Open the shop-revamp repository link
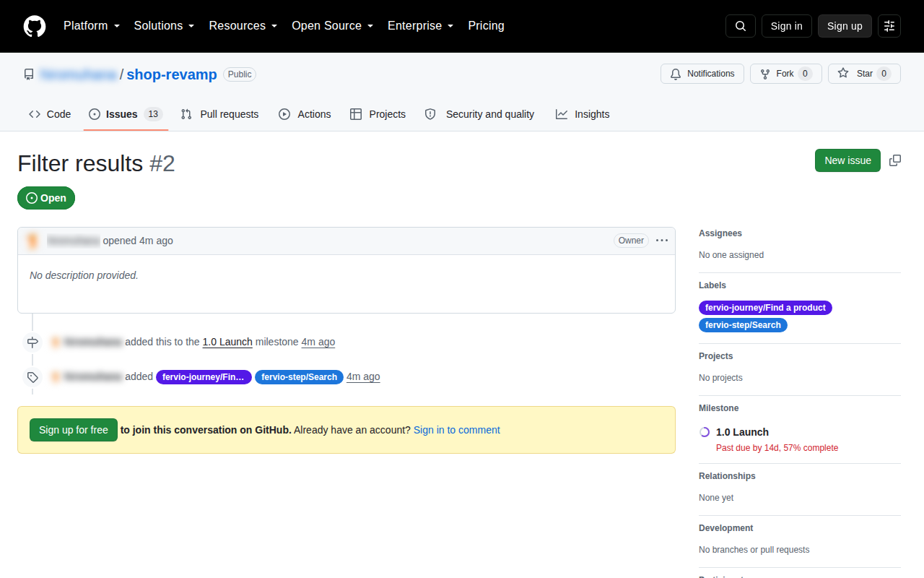Image resolution: width=924 pixels, height=578 pixels. click(172, 74)
